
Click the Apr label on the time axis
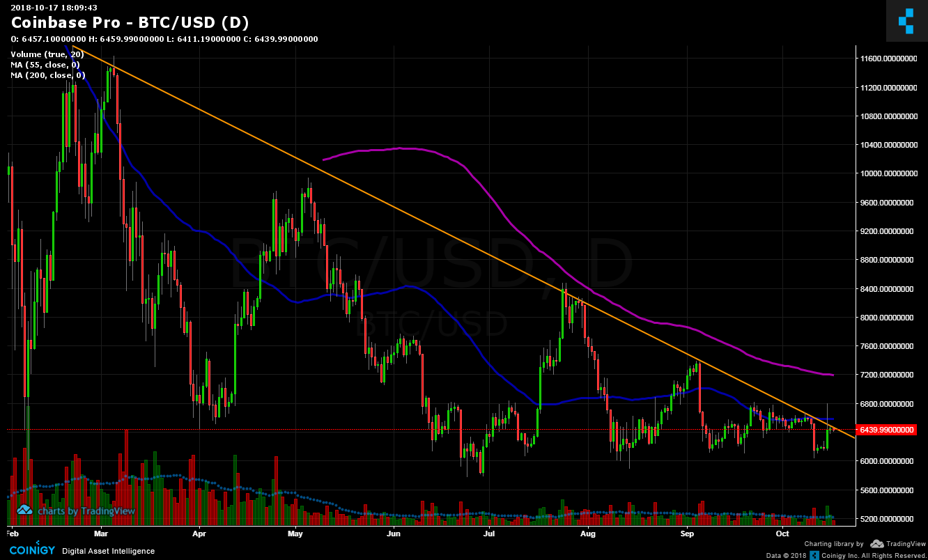pyautogui.click(x=200, y=534)
